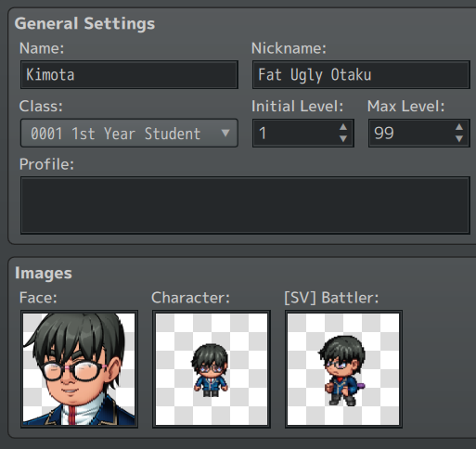The height and width of the screenshot is (449, 476).
Task: Focus the Nickname field with Fat Ugly Otaku
Action: (x=361, y=75)
